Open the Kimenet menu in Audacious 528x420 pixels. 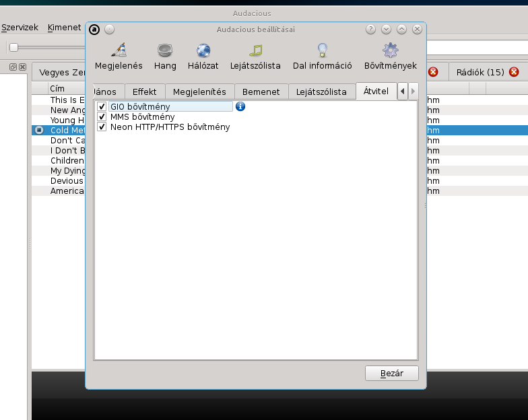[x=65, y=27]
